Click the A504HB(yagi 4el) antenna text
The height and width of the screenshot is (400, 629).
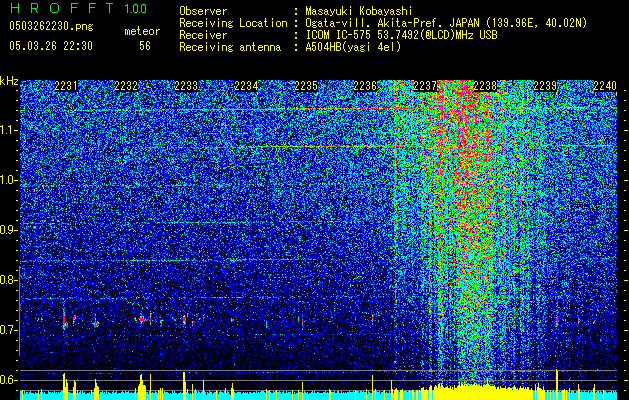pos(353,47)
